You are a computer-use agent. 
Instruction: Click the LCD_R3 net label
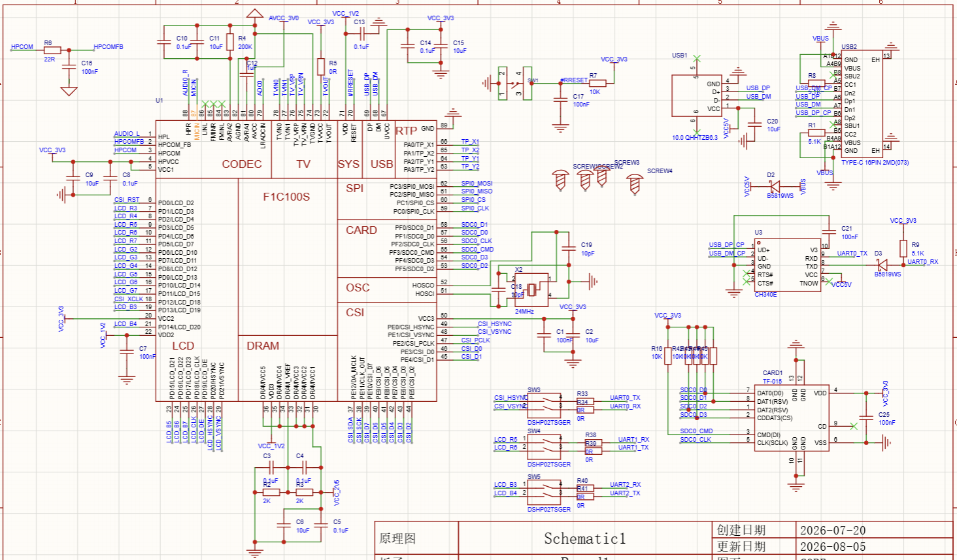pyautogui.click(x=126, y=208)
